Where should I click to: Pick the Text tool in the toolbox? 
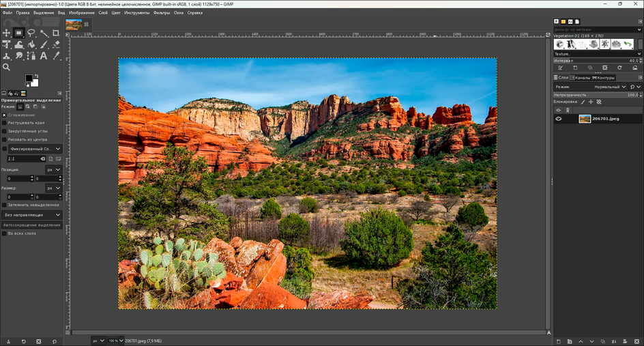coord(44,56)
